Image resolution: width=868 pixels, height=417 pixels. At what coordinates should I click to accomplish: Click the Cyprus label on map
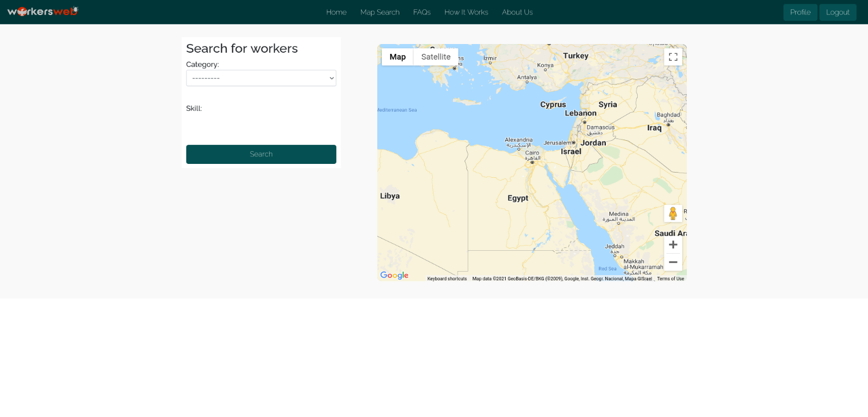click(553, 104)
